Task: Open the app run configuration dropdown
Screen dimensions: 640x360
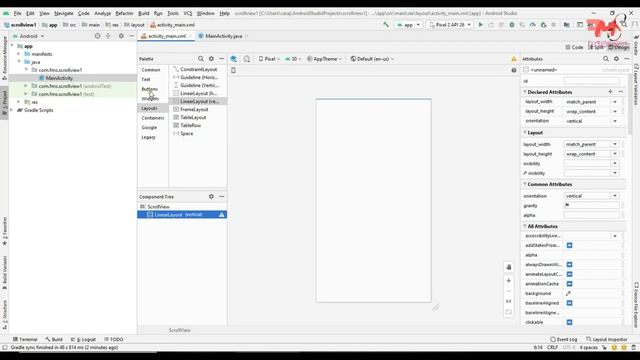Action: point(408,25)
